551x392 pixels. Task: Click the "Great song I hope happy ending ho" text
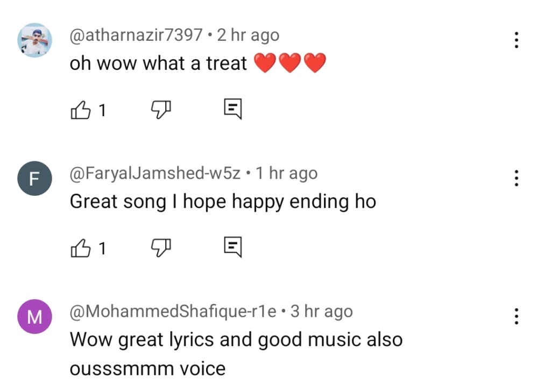pos(223,202)
